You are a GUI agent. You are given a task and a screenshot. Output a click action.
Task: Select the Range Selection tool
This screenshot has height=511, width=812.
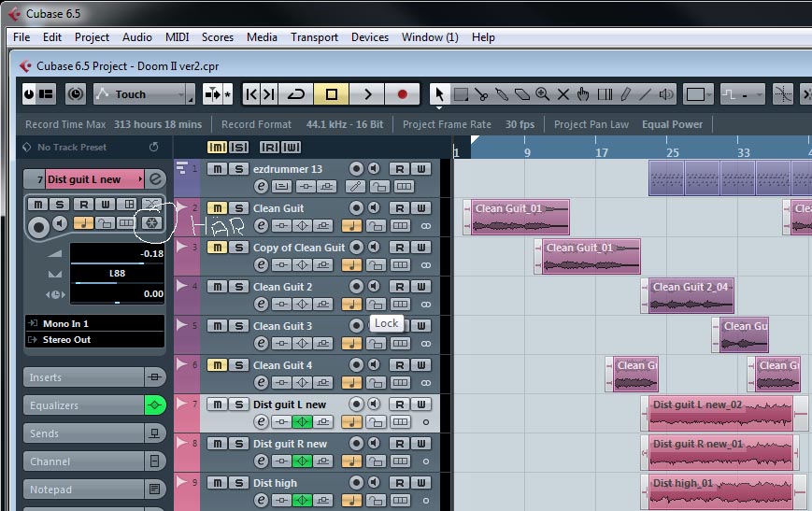461,94
